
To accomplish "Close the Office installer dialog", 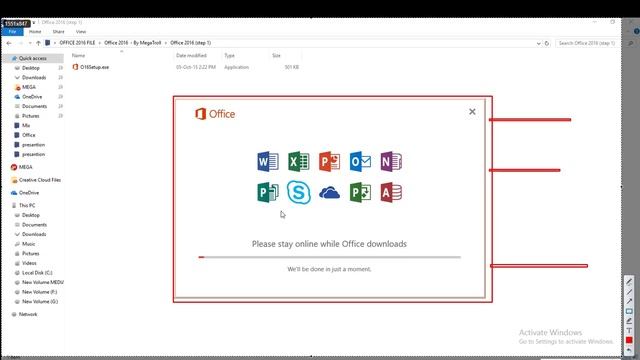I will [472, 112].
